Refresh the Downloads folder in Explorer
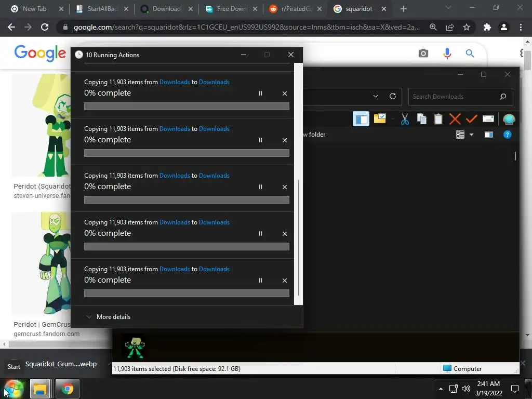Viewport: 532px width, 399px height. coord(393,96)
